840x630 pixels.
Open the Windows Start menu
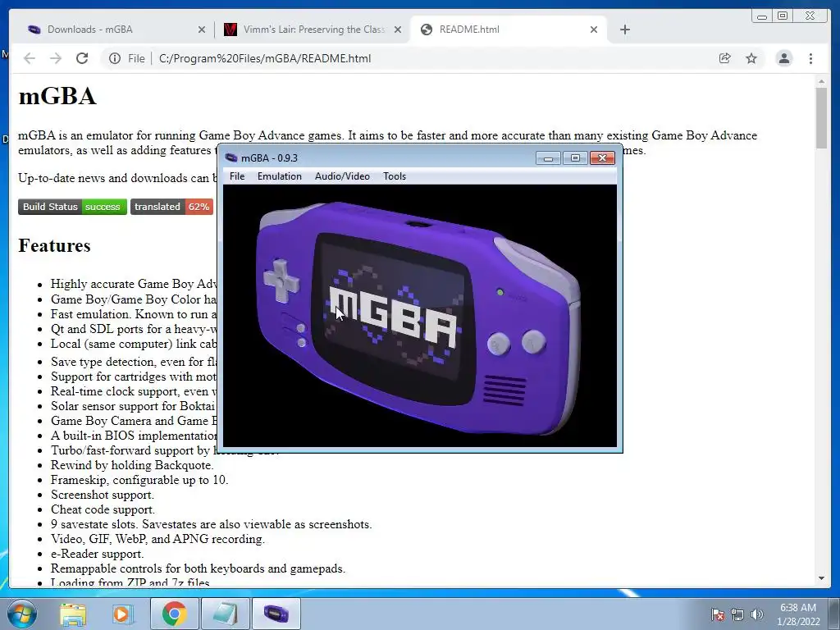(x=22, y=614)
